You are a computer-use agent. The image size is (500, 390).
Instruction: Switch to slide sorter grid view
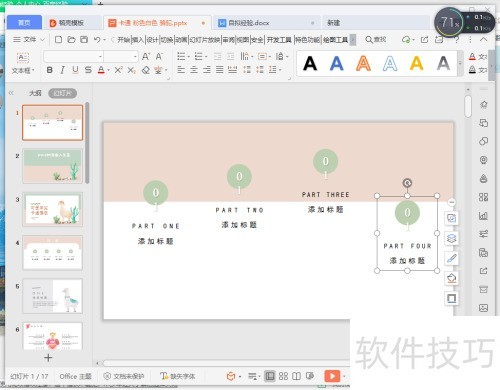(283, 376)
